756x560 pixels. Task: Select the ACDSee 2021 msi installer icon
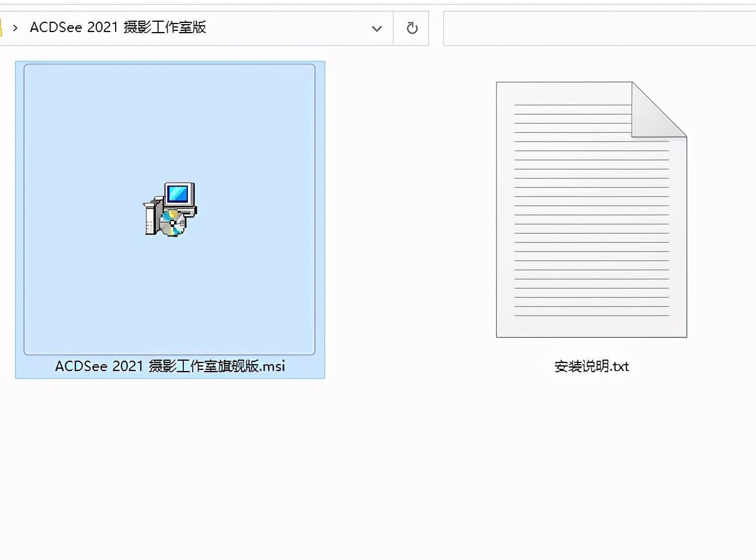(170, 210)
